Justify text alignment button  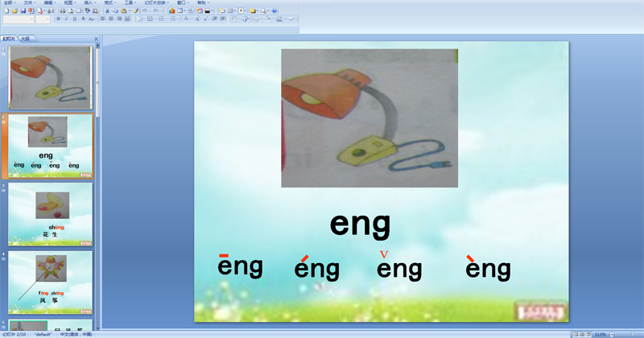click(127, 19)
